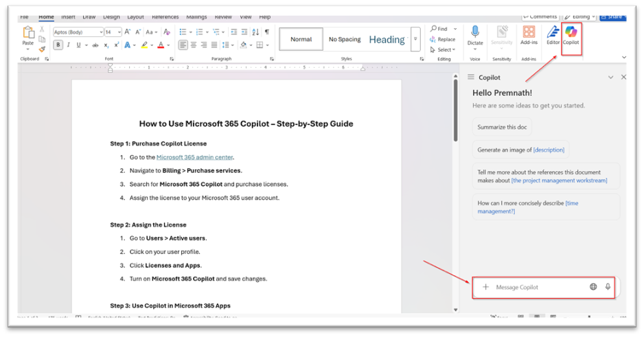This screenshot has height=337, width=644.
Task: Click the Replace button in Editing group
Action: (x=442, y=39)
